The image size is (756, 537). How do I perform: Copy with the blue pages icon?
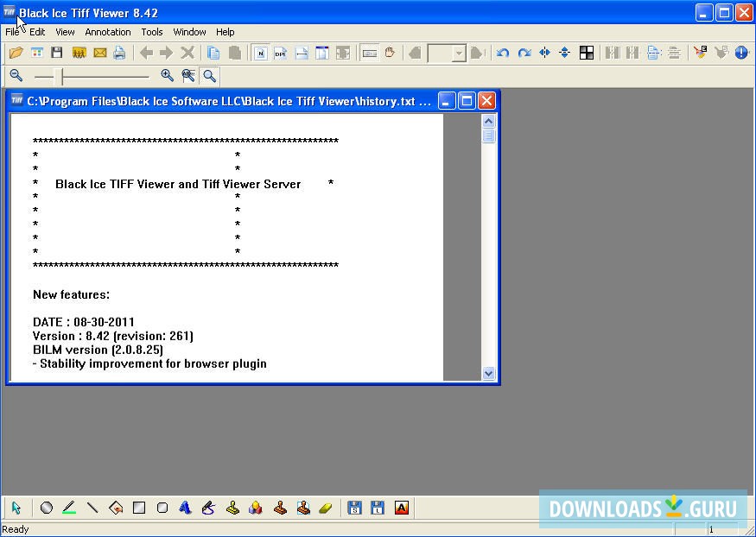pos(213,53)
